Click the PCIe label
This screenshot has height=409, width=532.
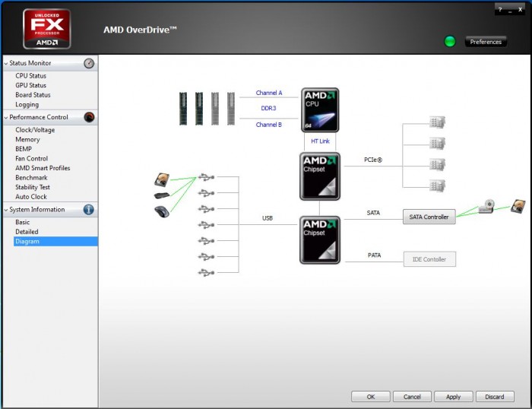(x=373, y=160)
